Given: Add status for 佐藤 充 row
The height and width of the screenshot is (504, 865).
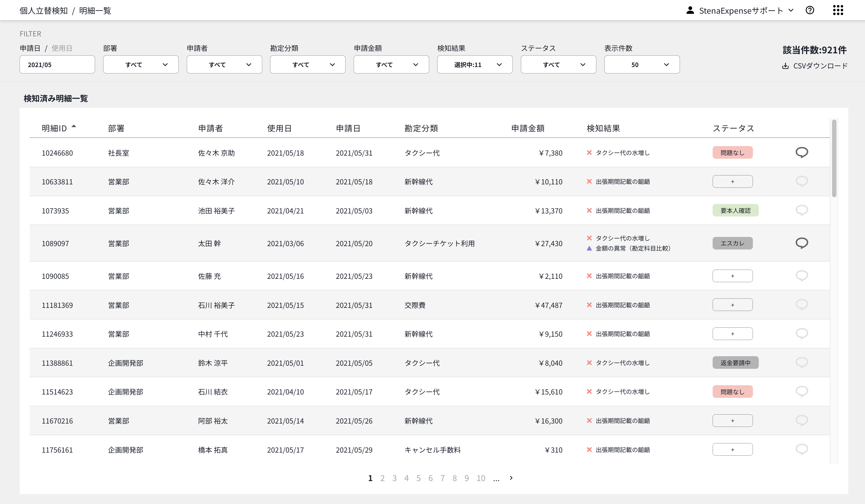Looking at the screenshot, I should click(732, 276).
